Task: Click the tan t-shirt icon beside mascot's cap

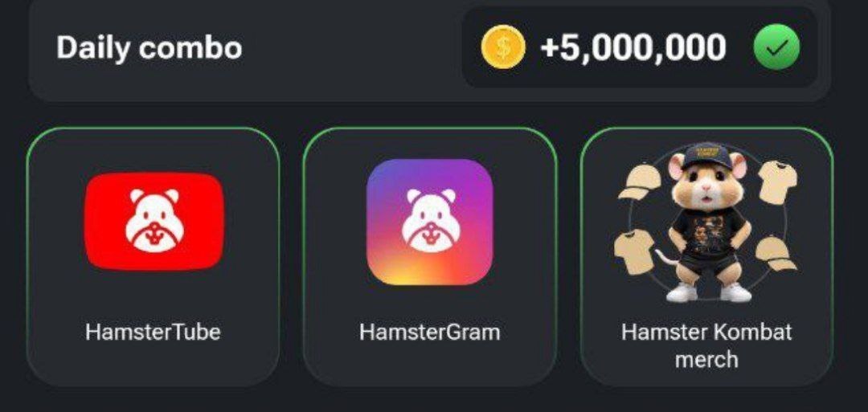Action: coord(778,182)
